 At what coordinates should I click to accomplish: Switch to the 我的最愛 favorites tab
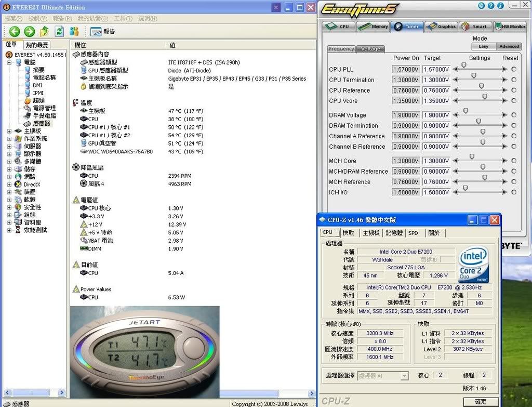point(37,45)
